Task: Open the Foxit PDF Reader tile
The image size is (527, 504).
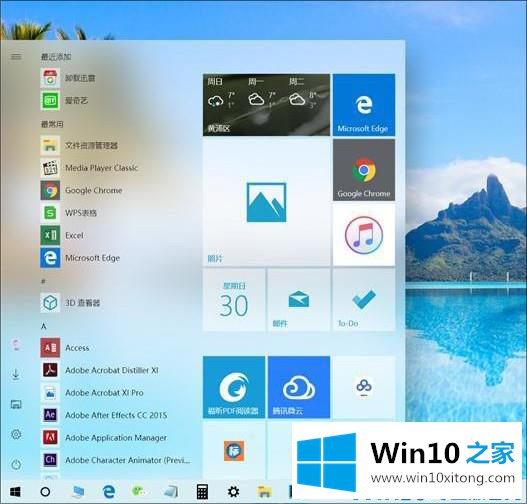Action: click(234, 387)
